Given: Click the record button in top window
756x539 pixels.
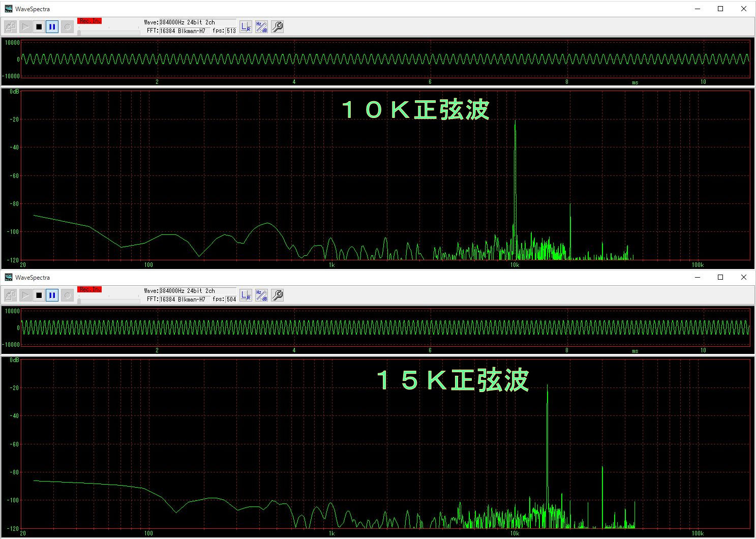Looking at the screenshot, I should (x=67, y=26).
